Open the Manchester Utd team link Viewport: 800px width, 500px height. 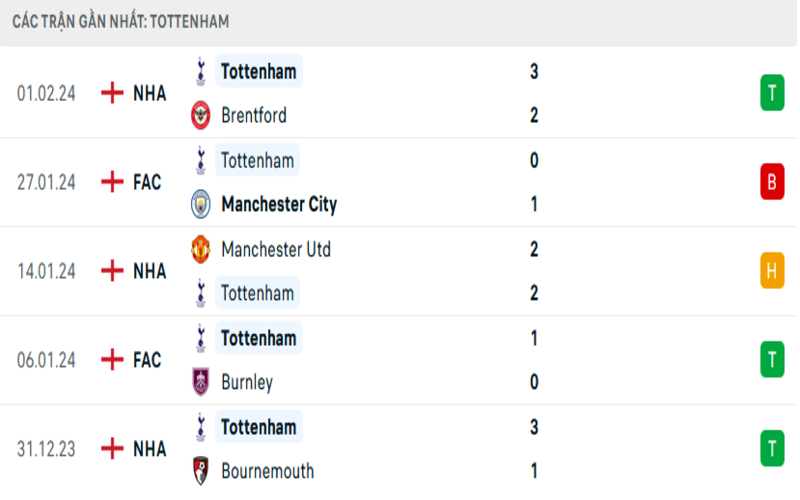coord(276,249)
